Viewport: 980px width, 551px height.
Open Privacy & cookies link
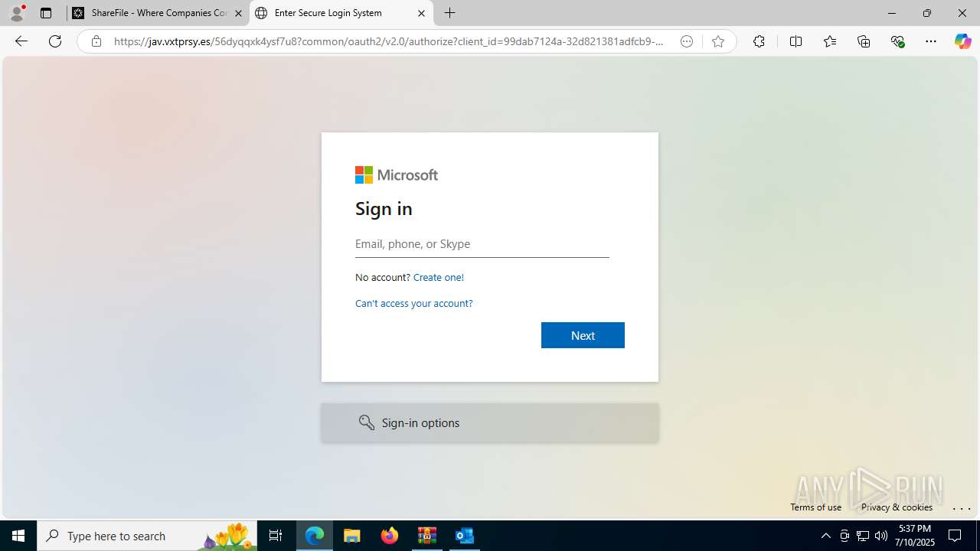pos(897,507)
